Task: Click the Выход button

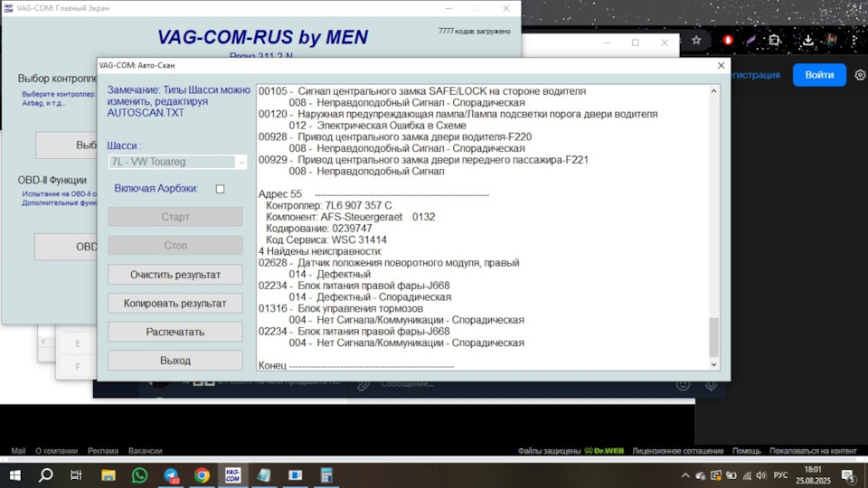Action: click(x=175, y=361)
